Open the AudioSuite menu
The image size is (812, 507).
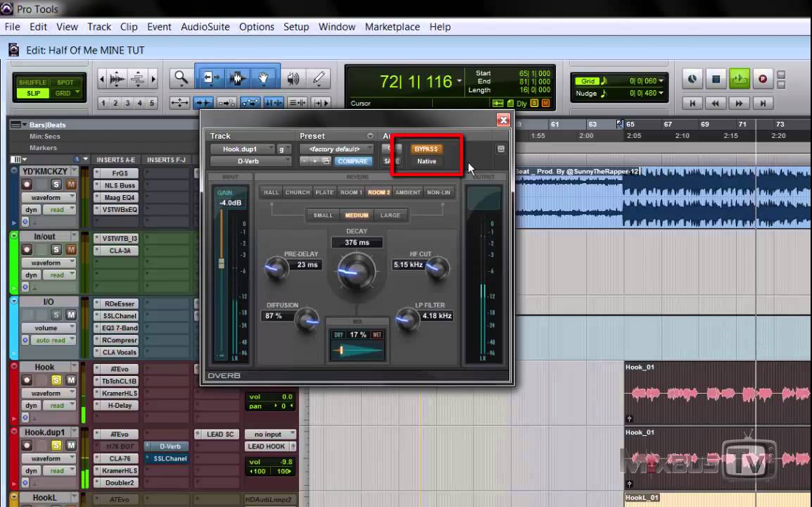[x=205, y=27]
